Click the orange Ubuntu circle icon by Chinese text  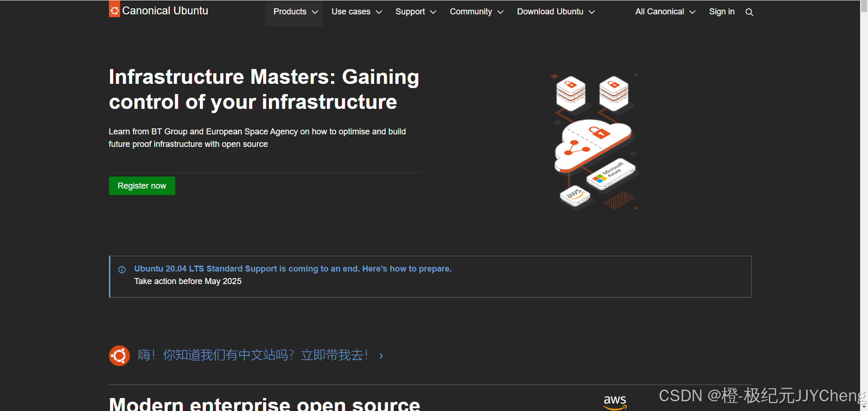click(119, 355)
